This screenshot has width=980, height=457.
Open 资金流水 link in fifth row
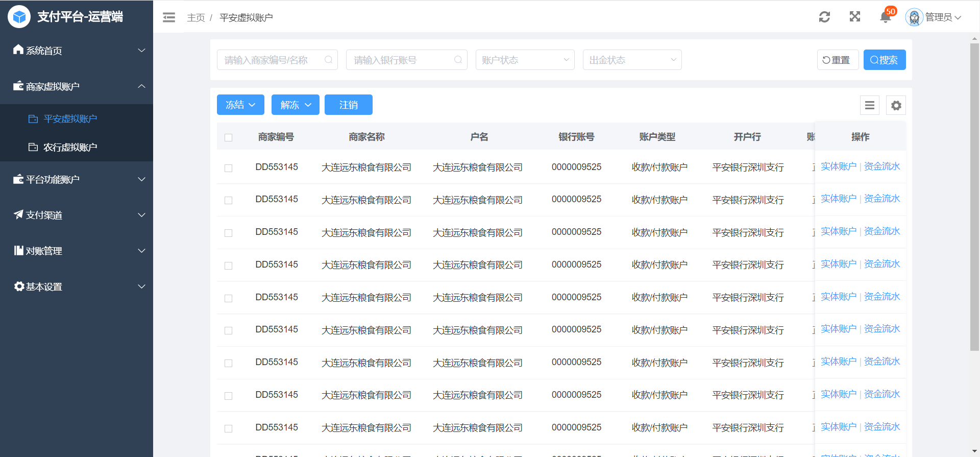tap(882, 297)
